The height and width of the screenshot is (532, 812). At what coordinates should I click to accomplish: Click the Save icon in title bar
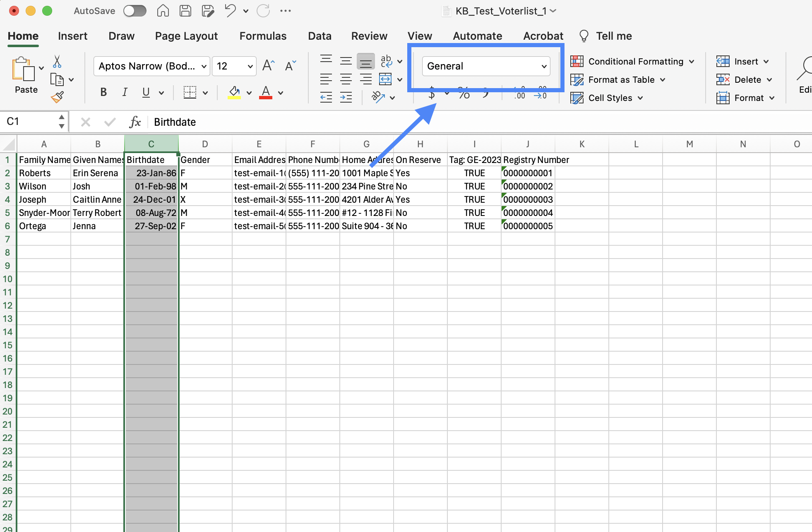pos(185,11)
